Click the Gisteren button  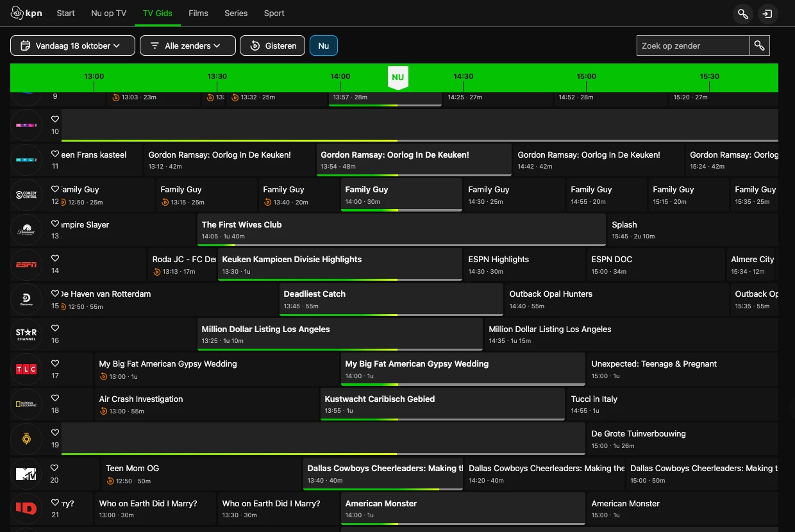pyautogui.click(x=272, y=46)
